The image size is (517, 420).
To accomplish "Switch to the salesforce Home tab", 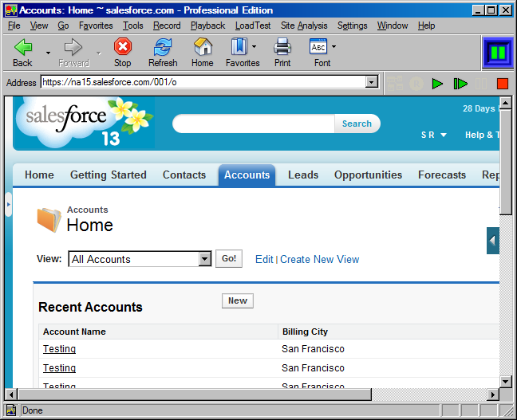I will tap(39, 175).
